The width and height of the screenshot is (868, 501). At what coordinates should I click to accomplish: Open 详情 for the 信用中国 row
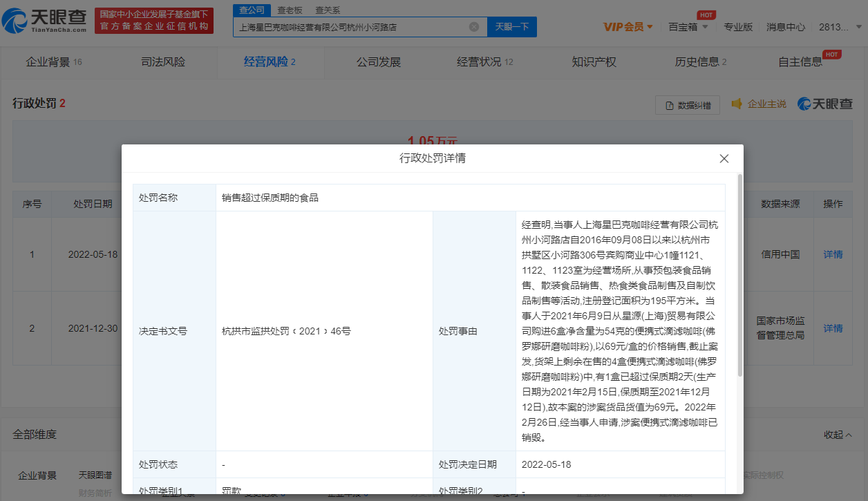(833, 254)
